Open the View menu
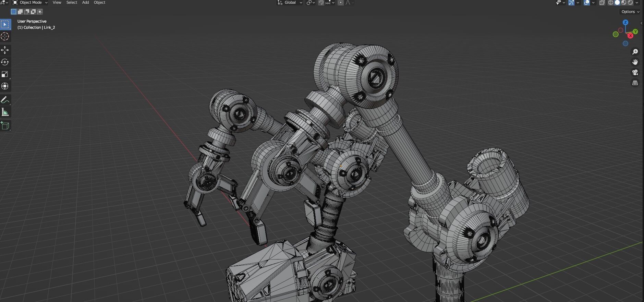This screenshot has width=644, height=302. click(x=57, y=2)
